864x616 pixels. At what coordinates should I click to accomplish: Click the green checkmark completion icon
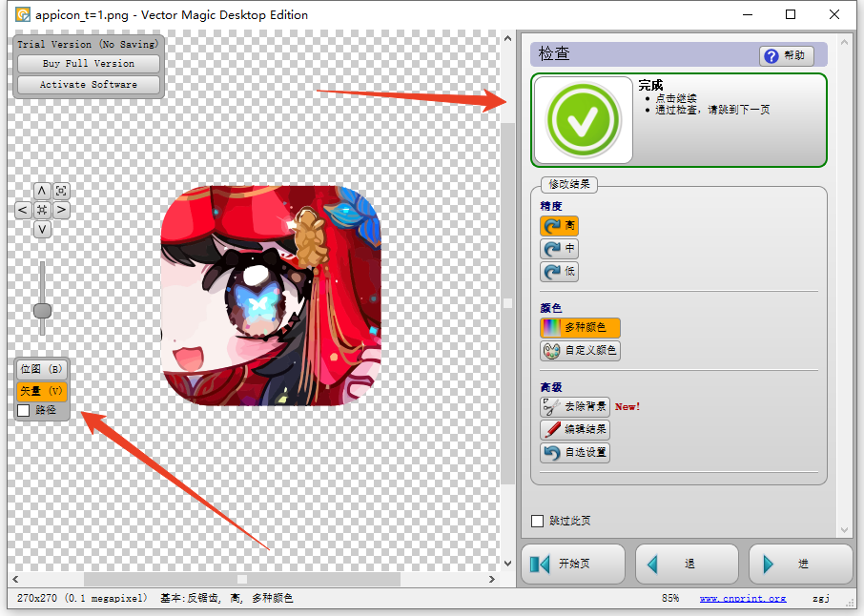click(583, 120)
